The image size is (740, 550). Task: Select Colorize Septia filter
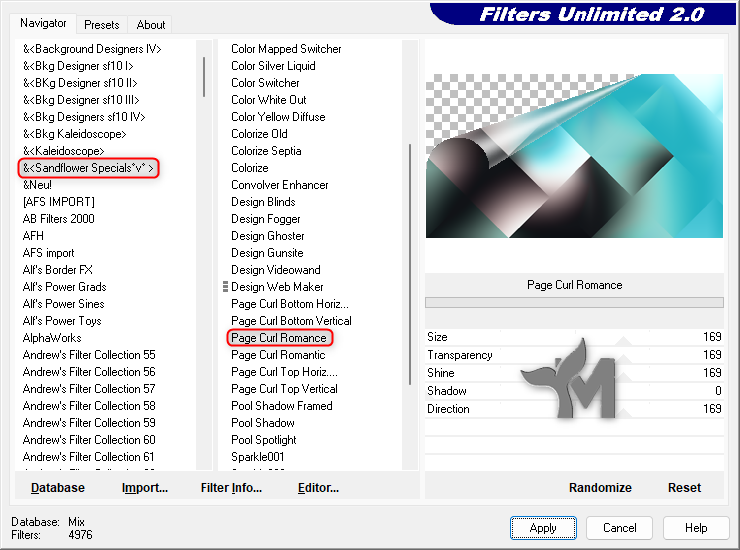click(x=266, y=151)
